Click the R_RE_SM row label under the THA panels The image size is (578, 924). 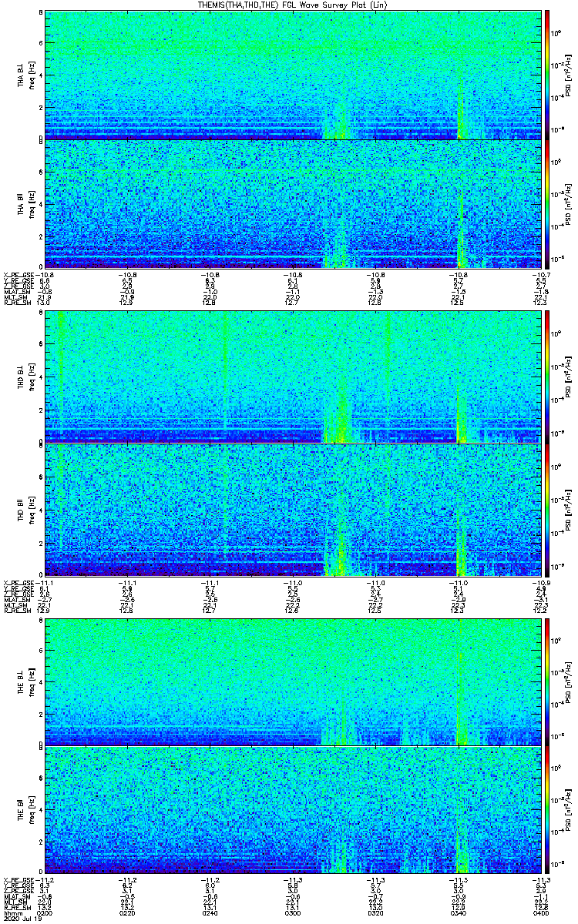click(x=17, y=303)
